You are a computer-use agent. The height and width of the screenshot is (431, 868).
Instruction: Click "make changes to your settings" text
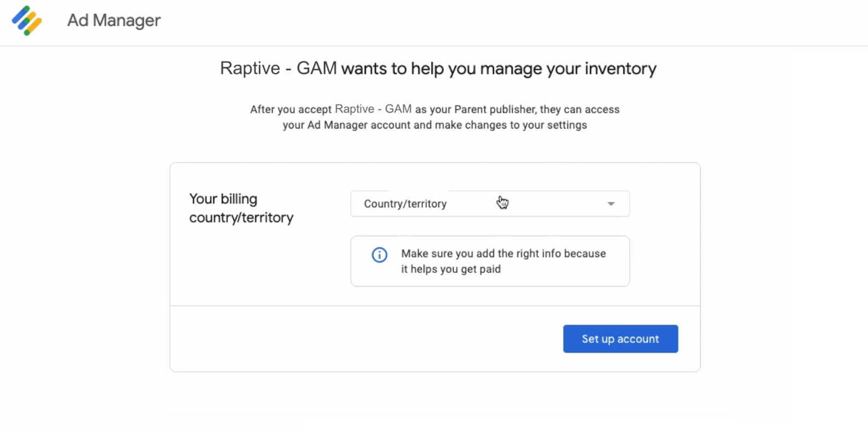click(x=511, y=125)
